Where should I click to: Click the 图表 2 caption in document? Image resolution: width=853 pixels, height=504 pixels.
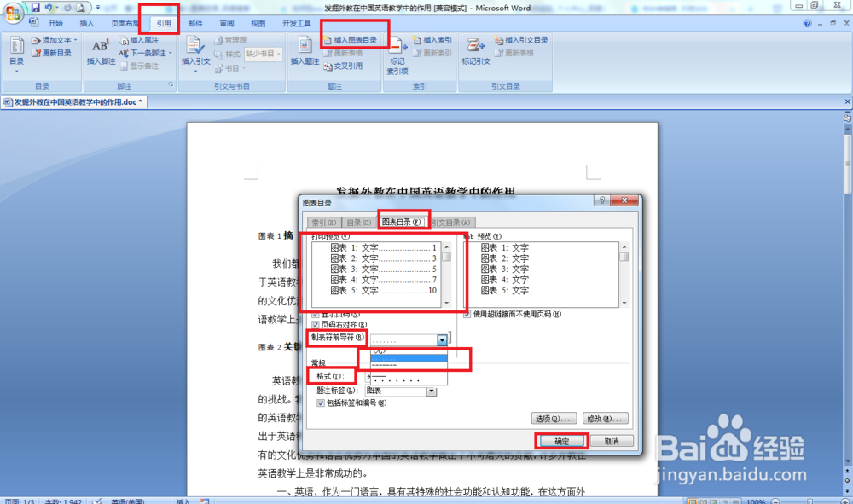(x=278, y=347)
